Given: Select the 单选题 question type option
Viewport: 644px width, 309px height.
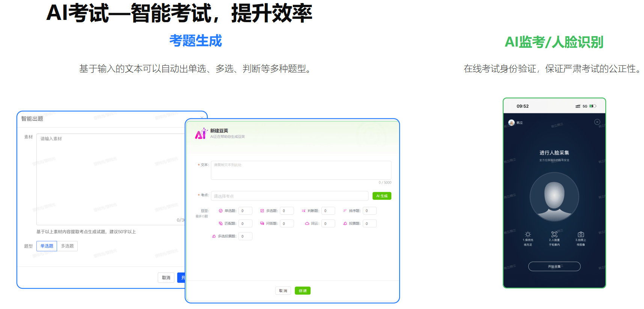Looking at the screenshot, I should [x=47, y=246].
